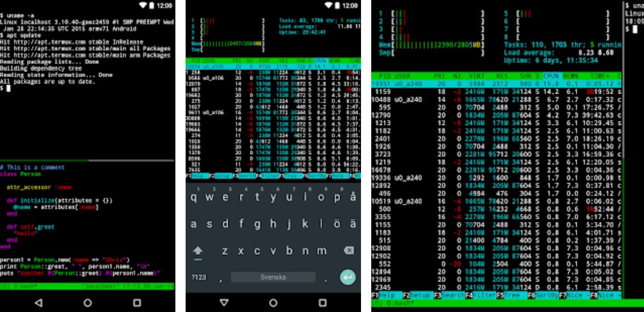Click F5 Tree above the phone keyboard

coord(291,176)
